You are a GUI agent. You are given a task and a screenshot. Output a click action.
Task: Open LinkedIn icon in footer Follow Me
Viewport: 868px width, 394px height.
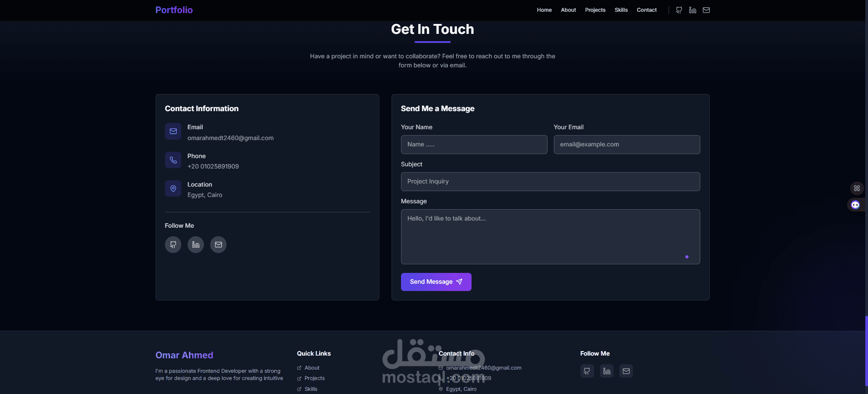pos(607,371)
